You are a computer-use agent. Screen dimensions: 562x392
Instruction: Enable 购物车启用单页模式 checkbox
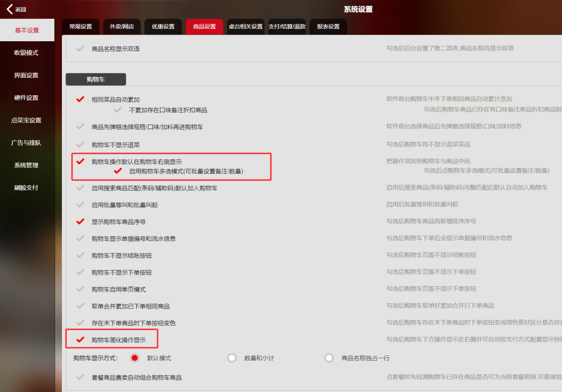[x=80, y=289]
